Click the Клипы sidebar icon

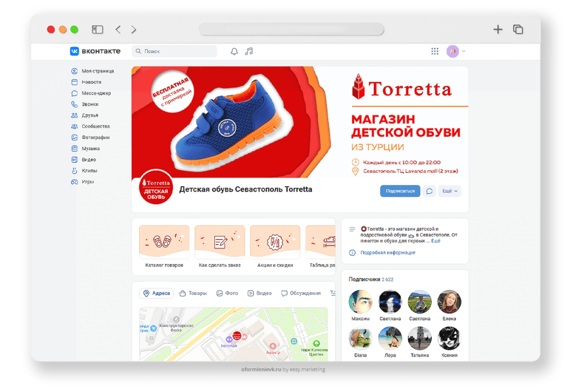pyautogui.click(x=75, y=171)
